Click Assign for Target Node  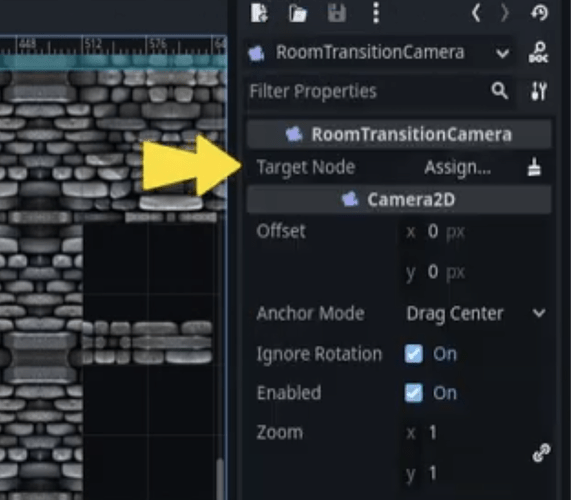(x=458, y=168)
